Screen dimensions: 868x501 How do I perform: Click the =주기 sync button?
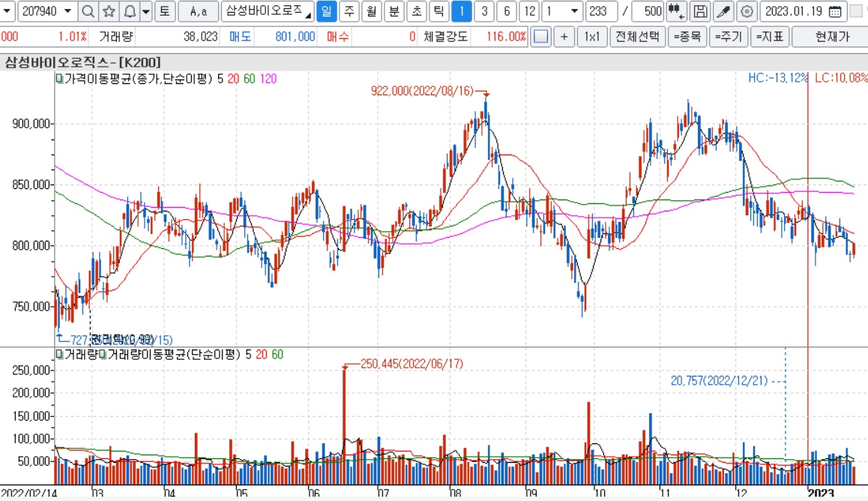point(729,37)
